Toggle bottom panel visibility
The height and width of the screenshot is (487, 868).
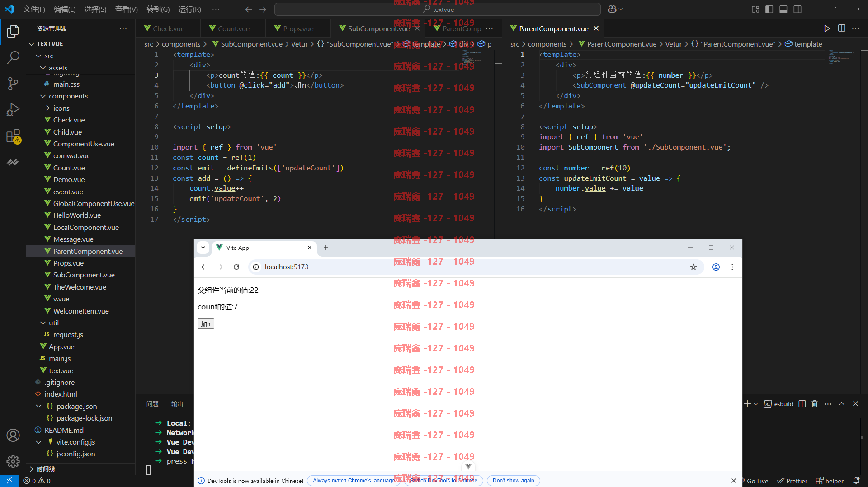pyautogui.click(x=783, y=9)
